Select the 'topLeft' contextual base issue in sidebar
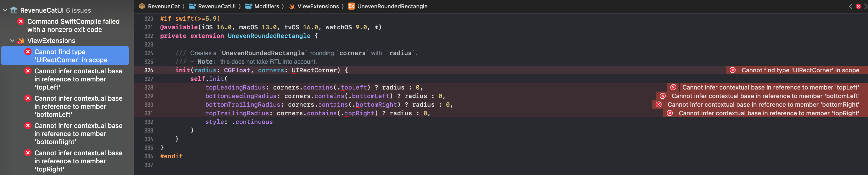This screenshot has width=868, height=175. click(x=78, y=79)
